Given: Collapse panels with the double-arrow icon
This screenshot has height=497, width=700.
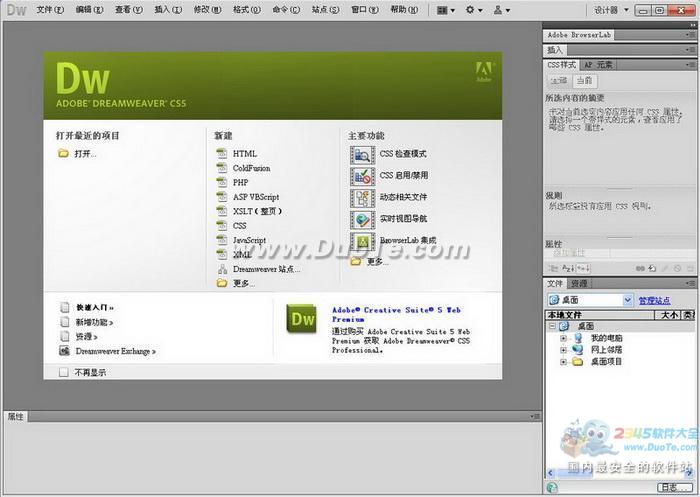Looking at the screenshot, I should point(692,25).
